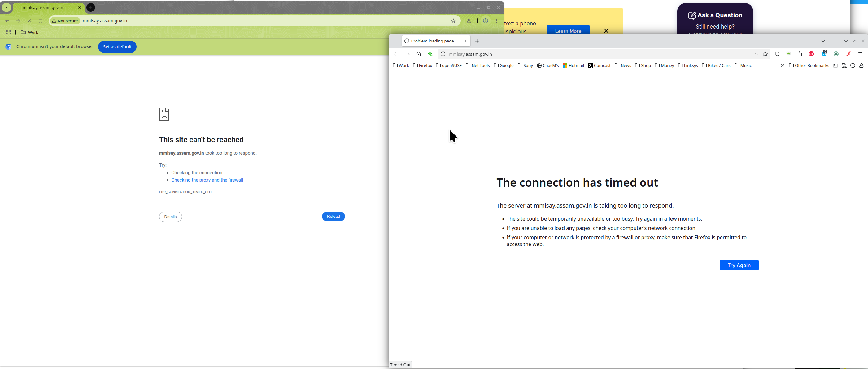Open the Chromium Work bookmarks folder

(x=30, y=32)
